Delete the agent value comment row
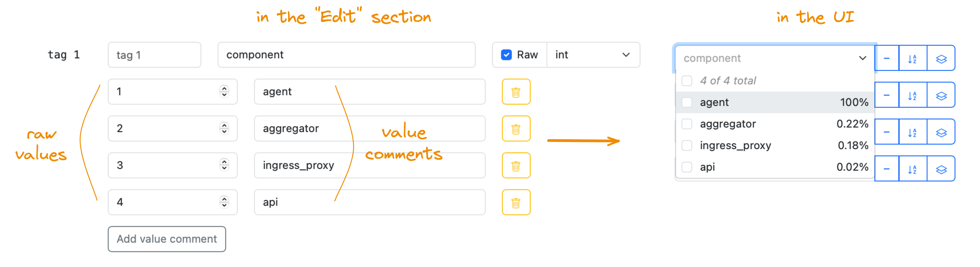Viewport: 980px width, 267px height. (x=516, y=91)
